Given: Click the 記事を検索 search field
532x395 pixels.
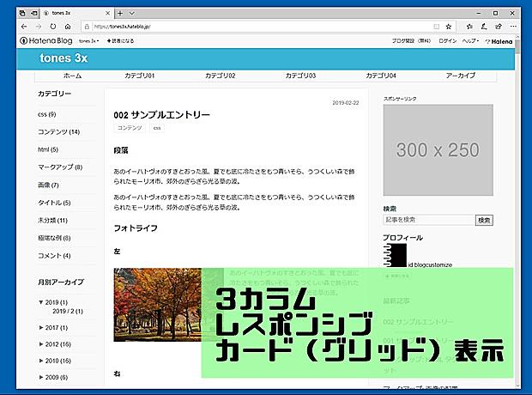Looking at the screenshot, I should point(428,221).
